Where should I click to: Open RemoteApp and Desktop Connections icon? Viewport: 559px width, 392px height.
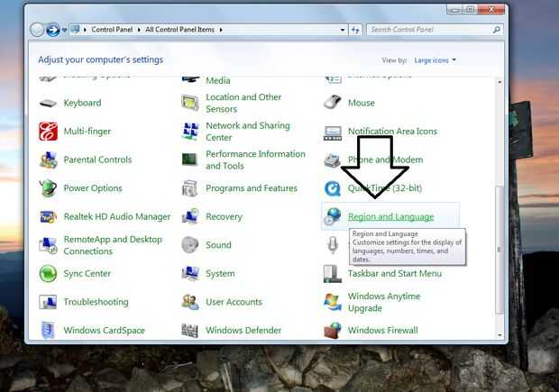point(48,245)
